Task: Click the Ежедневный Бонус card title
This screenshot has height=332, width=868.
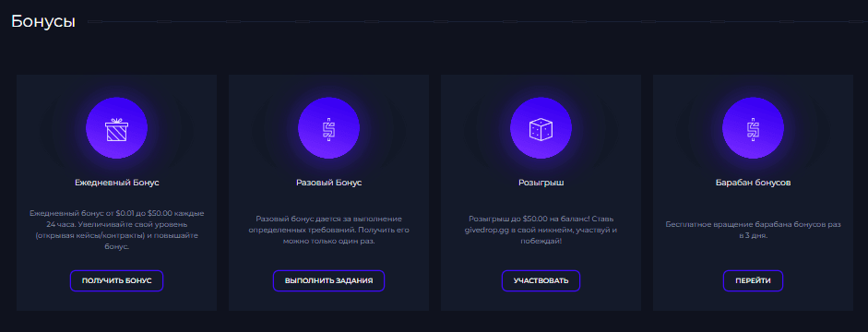Action: click(x=117, y=183)
